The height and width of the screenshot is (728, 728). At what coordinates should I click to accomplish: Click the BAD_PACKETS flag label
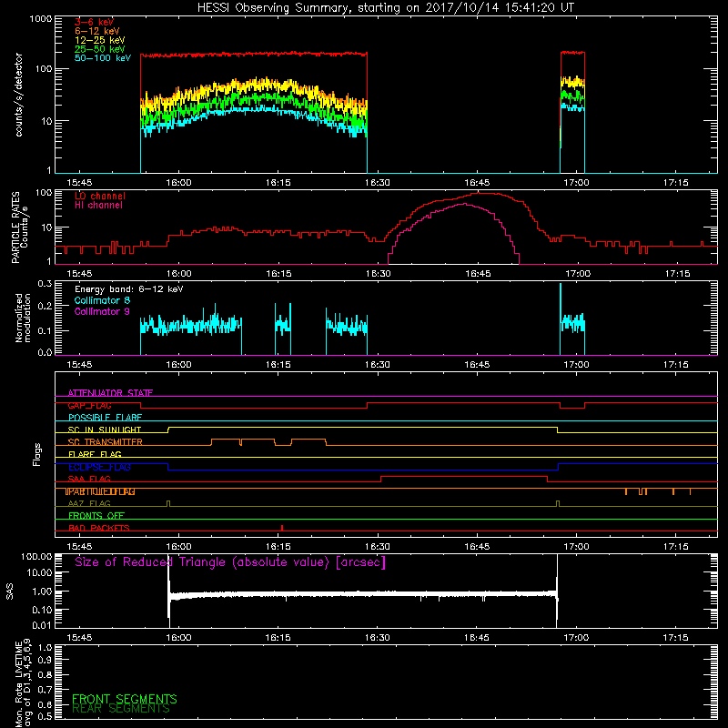click(99, 529)
